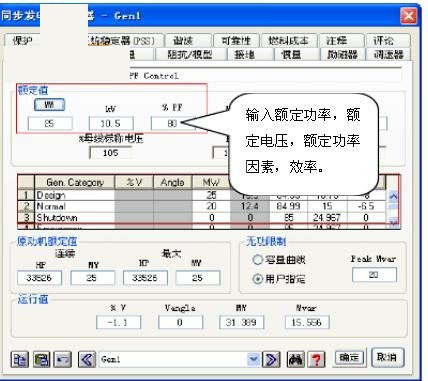
Task: Click the 24.967 cell in Shutdown row
Action: coord(327,218)
